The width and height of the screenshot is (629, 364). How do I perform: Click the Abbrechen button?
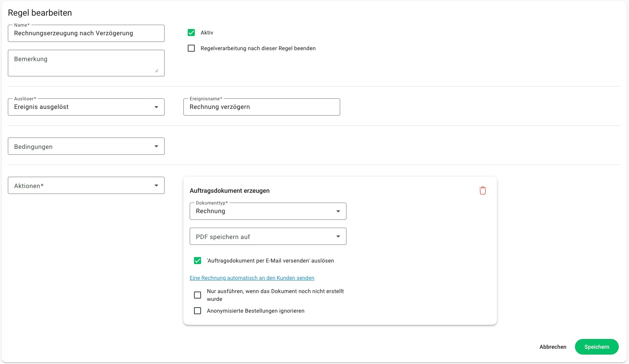[x=553, y=347]
